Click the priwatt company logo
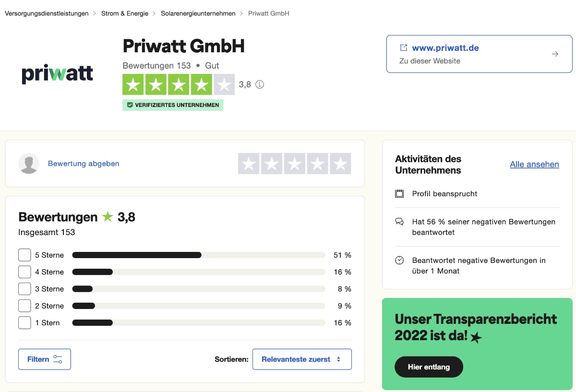Image resolution: width=576 pixels, height=392 pixels. (57, 73)
